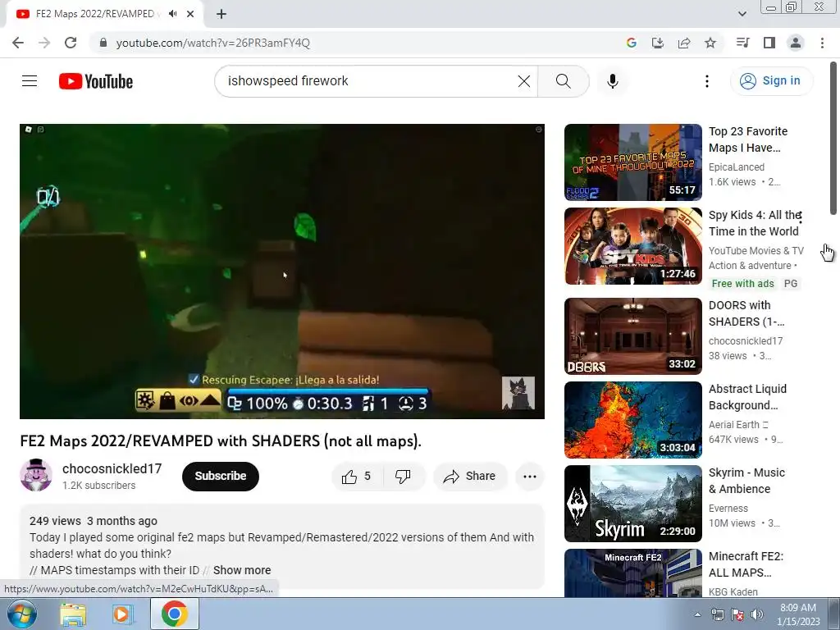The width and height of the screenshot is (840, 630).
Task: Open a new tab with the plus button
Action: 221,14
